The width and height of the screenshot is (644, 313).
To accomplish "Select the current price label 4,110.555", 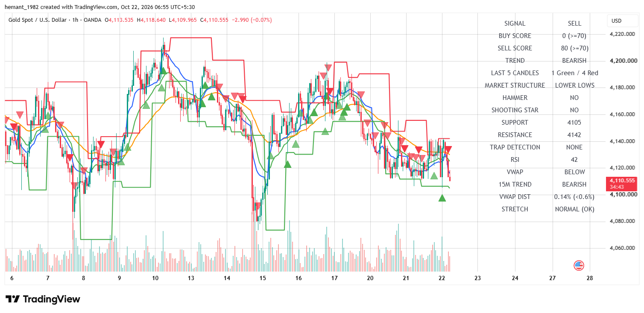I will (x=622, y=181).
